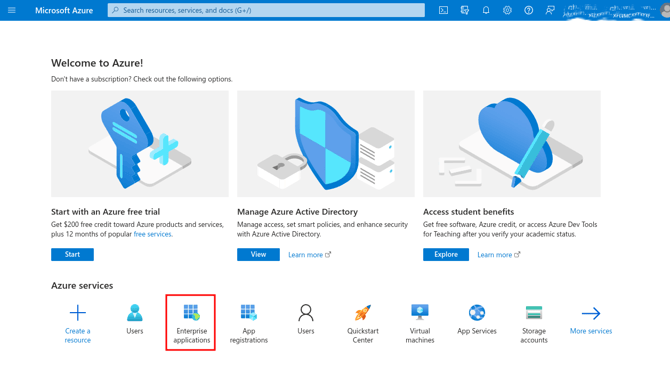Focus the search resources field

266,10
